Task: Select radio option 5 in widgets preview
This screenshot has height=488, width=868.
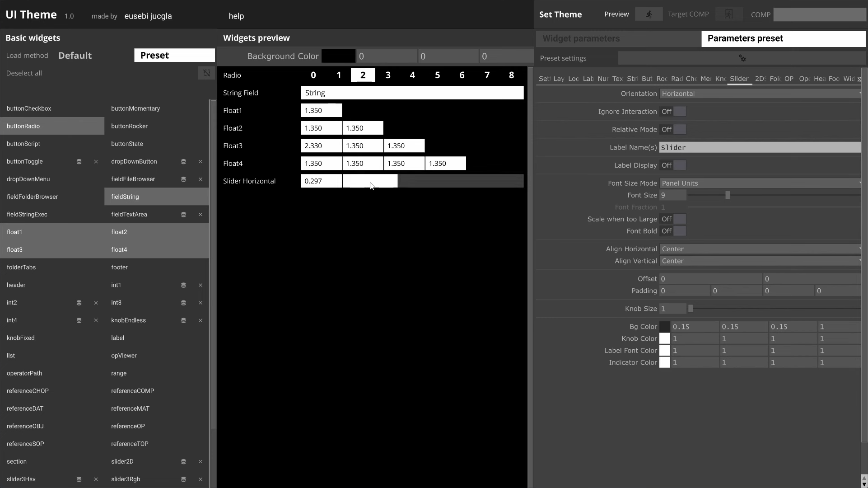Action: click(x=437, y=75)
